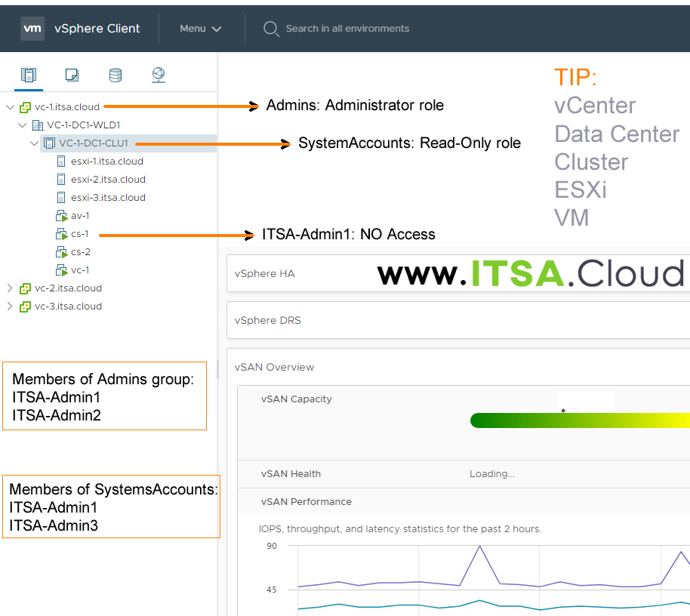Click the vSAN Health Loading... status

(492, 474)
